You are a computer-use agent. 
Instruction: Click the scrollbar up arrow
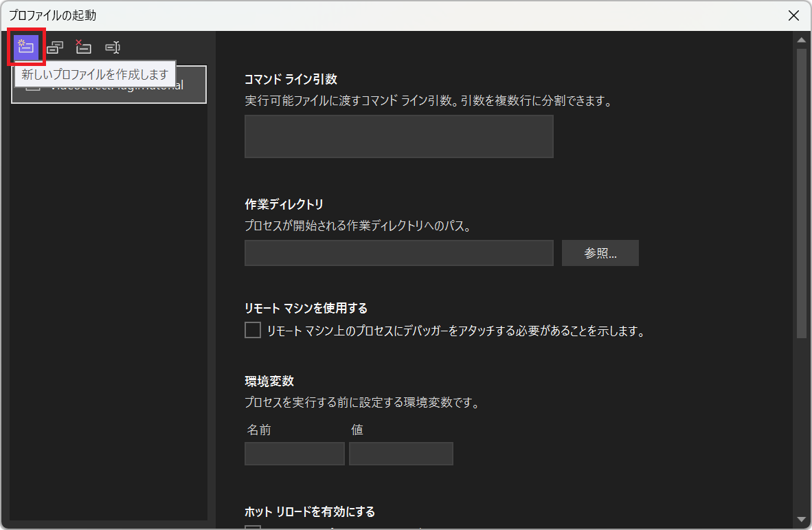pos(801,40)
